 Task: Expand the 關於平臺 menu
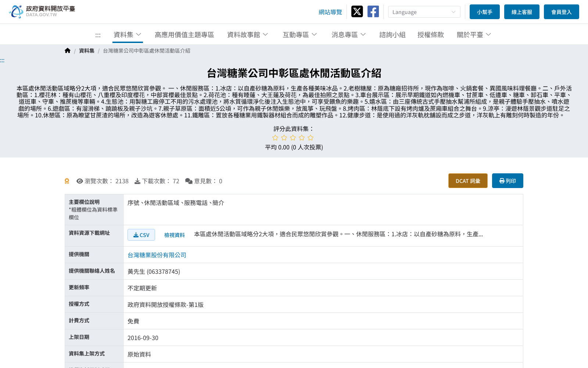(x=474, y=35)
